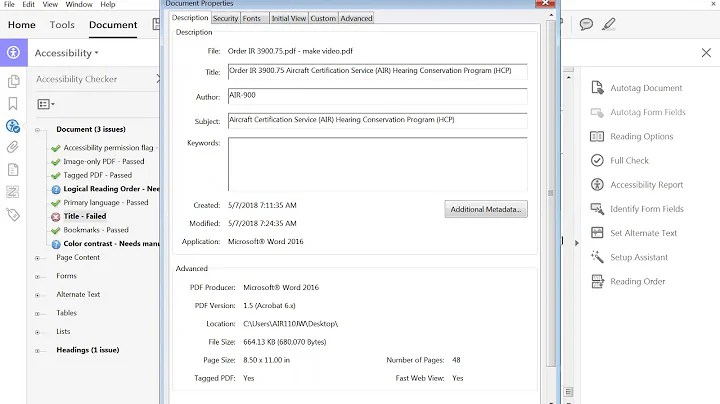Screen dimensions: 720x404
Task: Select Primary language - Passed item
Action: (x=106, y=202)
